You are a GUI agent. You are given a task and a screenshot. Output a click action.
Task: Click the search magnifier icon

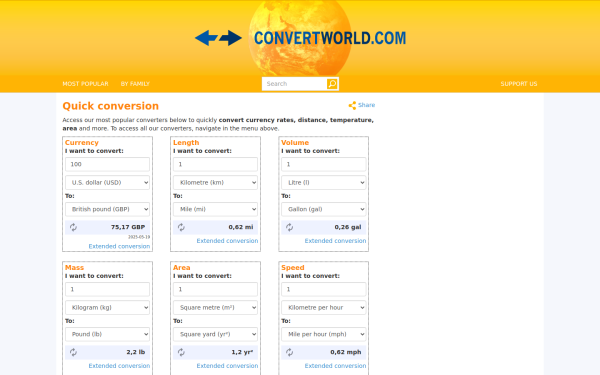[x=332, y=84]
